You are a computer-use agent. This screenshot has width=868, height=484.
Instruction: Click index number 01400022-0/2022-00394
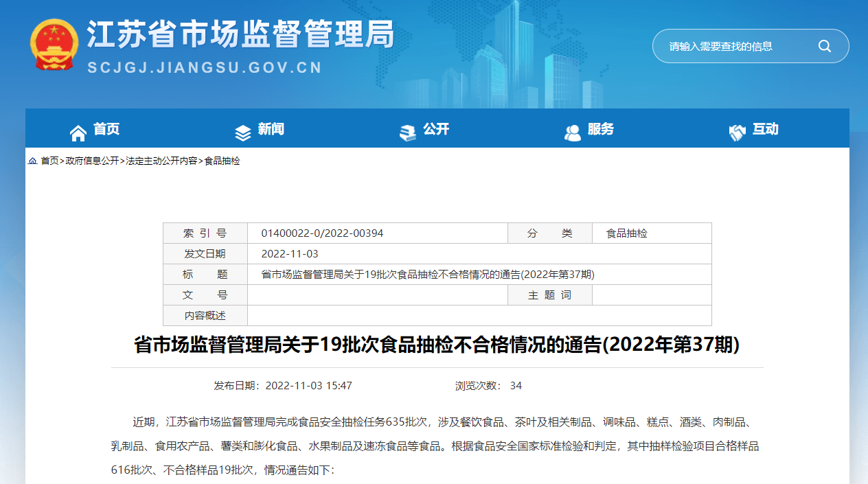click(322, 233)
